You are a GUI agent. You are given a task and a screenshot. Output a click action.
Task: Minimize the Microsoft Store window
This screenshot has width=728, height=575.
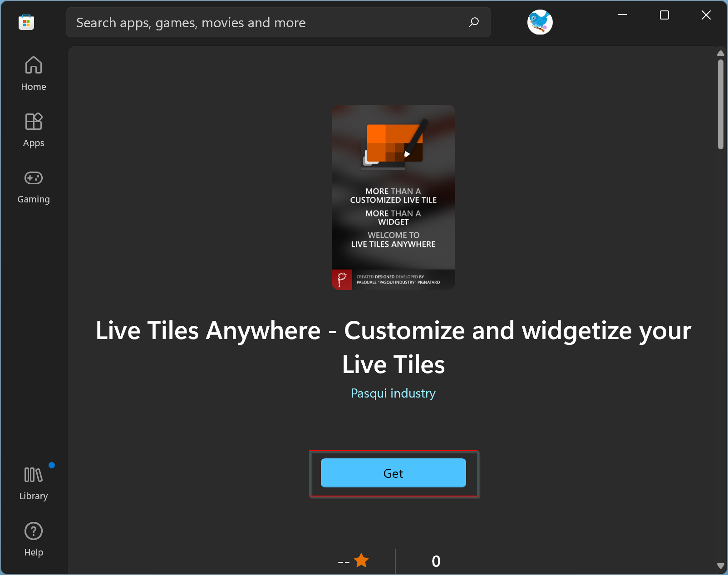click(623, 15)
